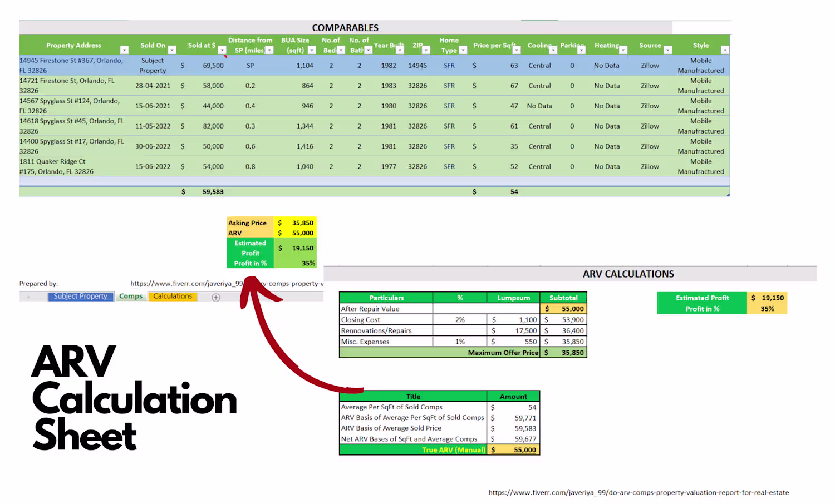The image size is (835, 504).
Task: Open the No. of Bed filter
Action: click(340, 50)
